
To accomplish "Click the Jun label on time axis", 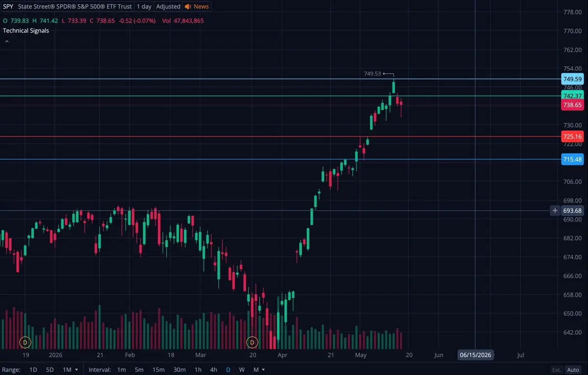I will coord(439,355).
